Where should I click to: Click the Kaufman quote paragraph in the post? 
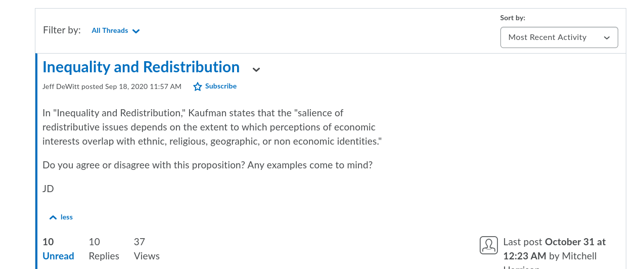pyautogui.click(x=212, y=127)
